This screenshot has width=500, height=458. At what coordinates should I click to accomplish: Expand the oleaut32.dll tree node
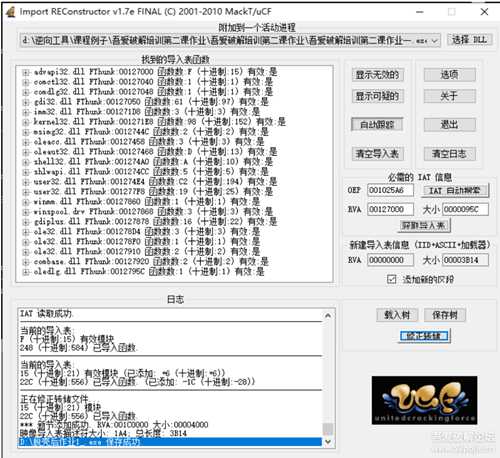coord(26,152)
